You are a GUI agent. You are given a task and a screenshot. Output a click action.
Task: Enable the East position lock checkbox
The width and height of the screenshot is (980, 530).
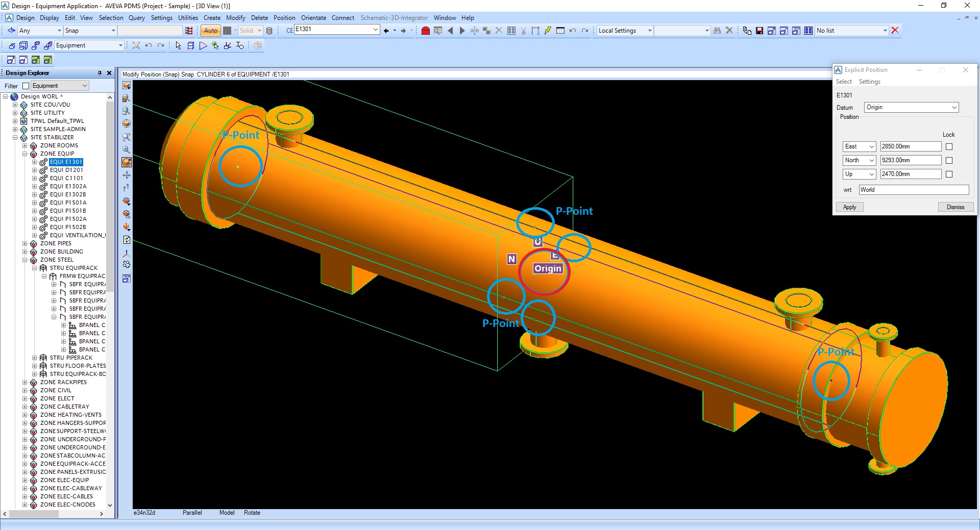click(949, 147)
